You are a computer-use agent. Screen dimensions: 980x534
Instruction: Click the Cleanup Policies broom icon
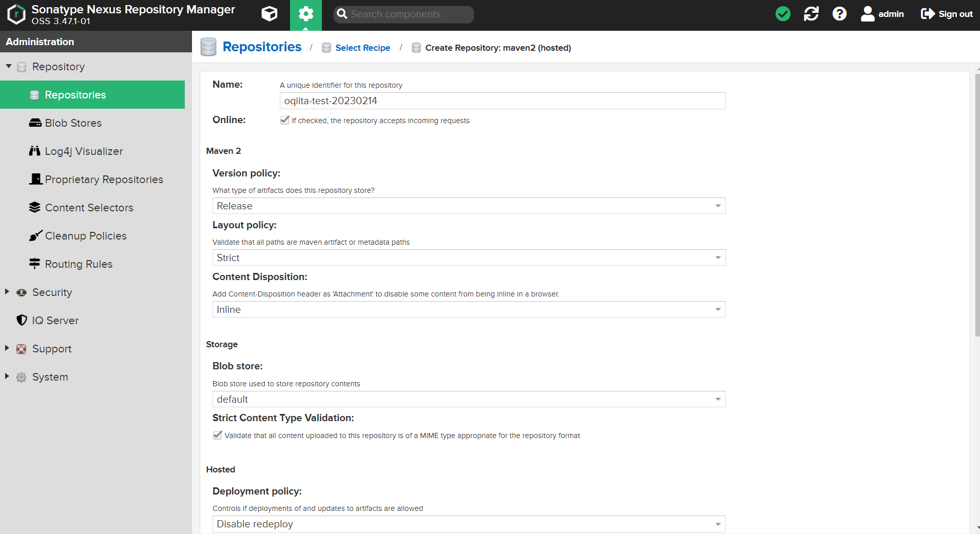point(35,235)
